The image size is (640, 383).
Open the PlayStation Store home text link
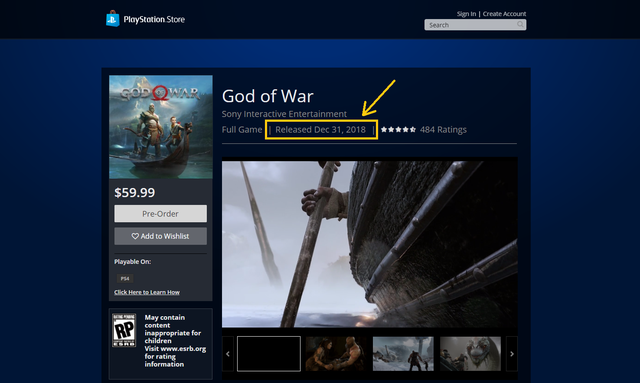point(154,19)
